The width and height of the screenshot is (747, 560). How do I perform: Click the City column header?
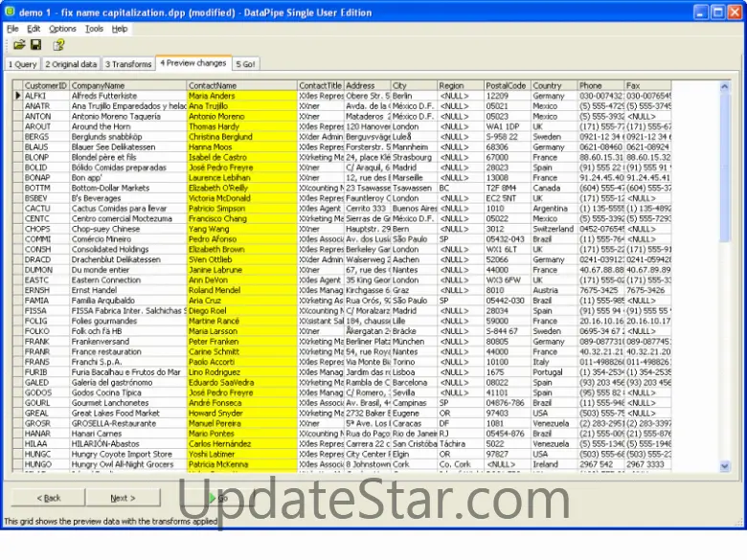414,85
